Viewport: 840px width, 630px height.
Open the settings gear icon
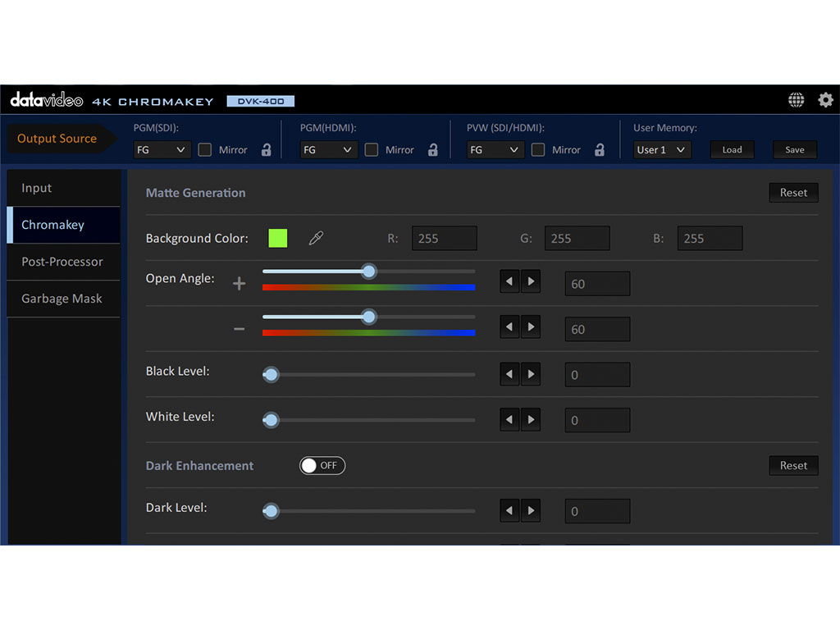[825, 100]
